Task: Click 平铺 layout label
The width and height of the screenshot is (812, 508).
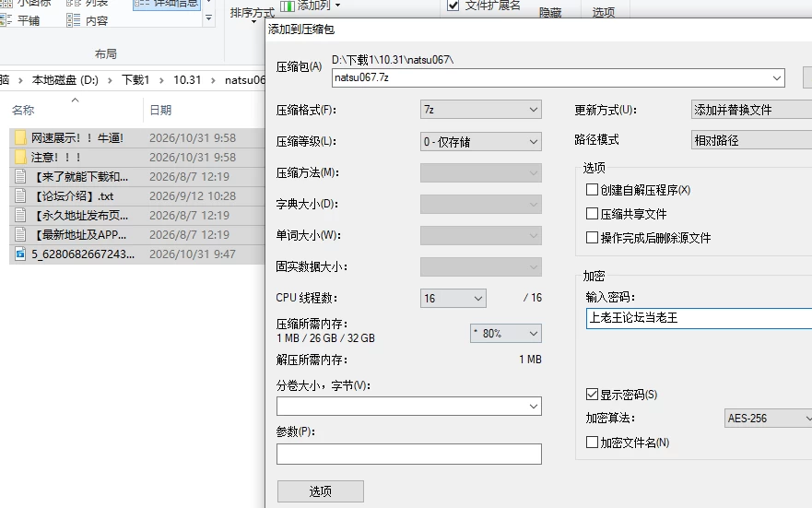Action: pyautogui.click(x=29, y=20)
